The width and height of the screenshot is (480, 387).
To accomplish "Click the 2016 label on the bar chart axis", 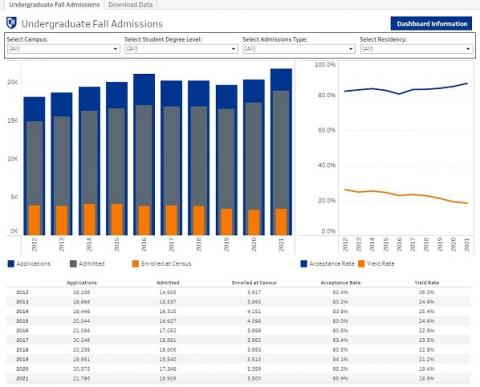I will point(144,244).
